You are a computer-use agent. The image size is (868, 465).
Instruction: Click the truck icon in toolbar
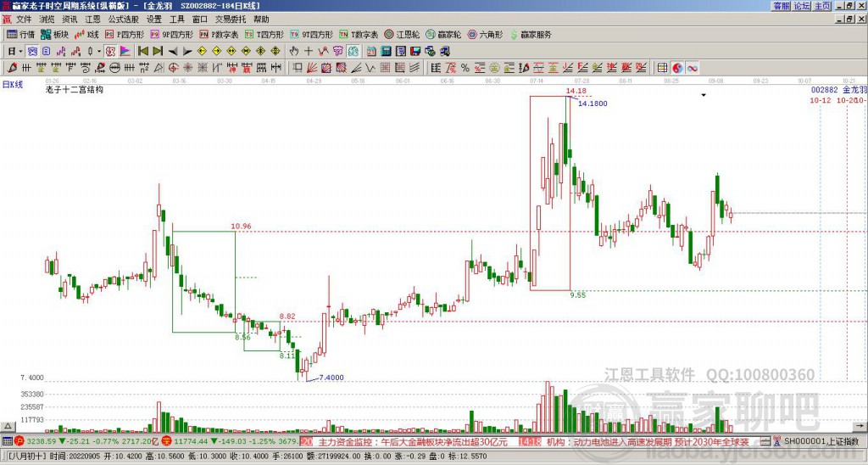click(x=445, y=51)
